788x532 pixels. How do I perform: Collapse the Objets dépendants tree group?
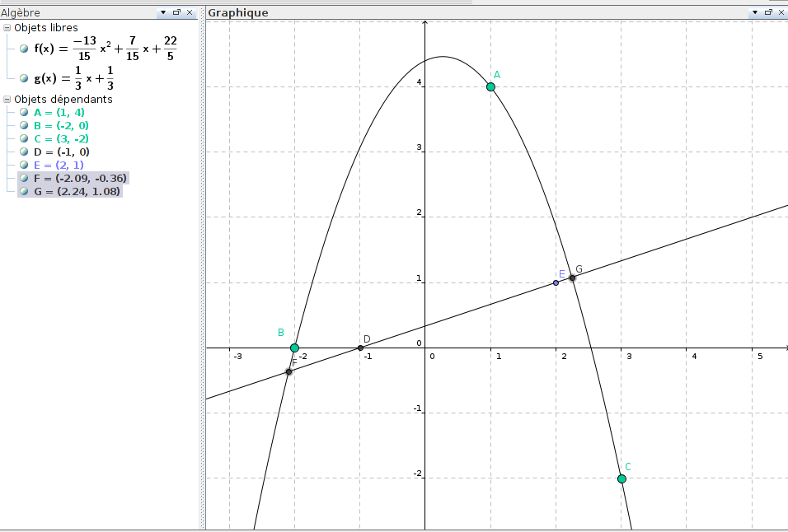(x=7, y=99)
